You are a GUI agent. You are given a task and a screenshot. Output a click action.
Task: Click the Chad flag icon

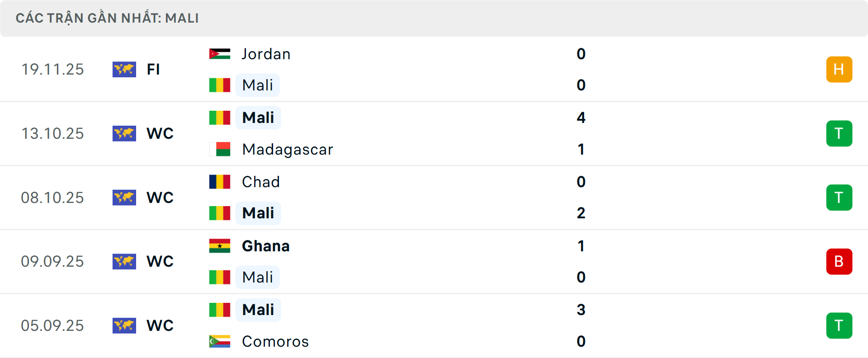[220, 182]
